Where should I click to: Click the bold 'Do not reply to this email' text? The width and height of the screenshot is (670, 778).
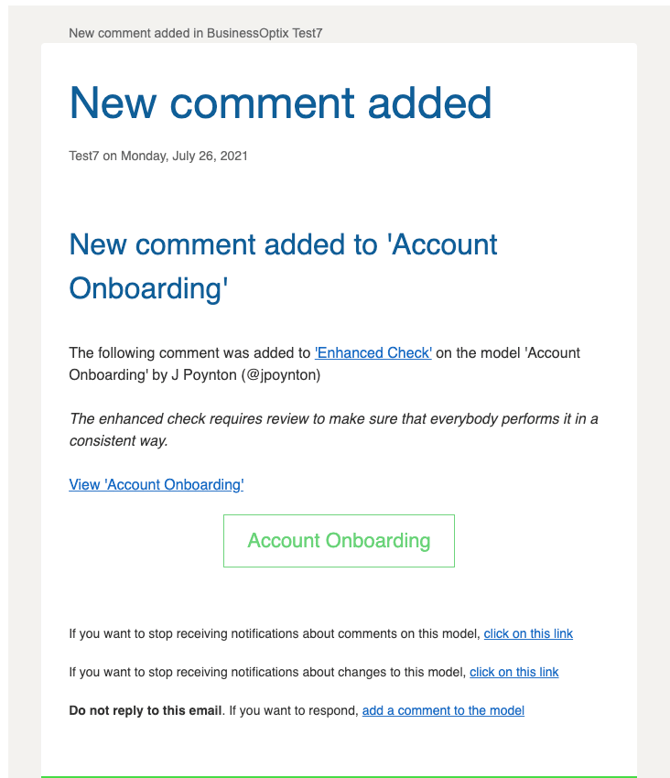tap(145, 711)
